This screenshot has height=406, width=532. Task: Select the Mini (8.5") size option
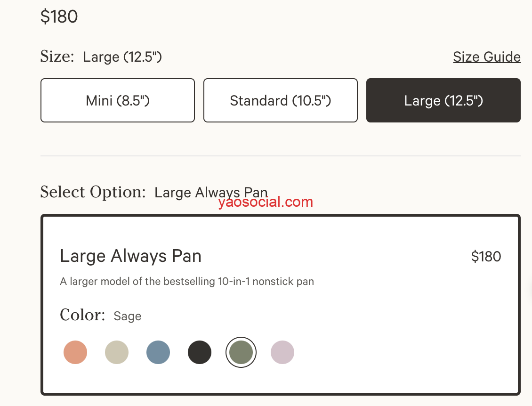point(117,100)
